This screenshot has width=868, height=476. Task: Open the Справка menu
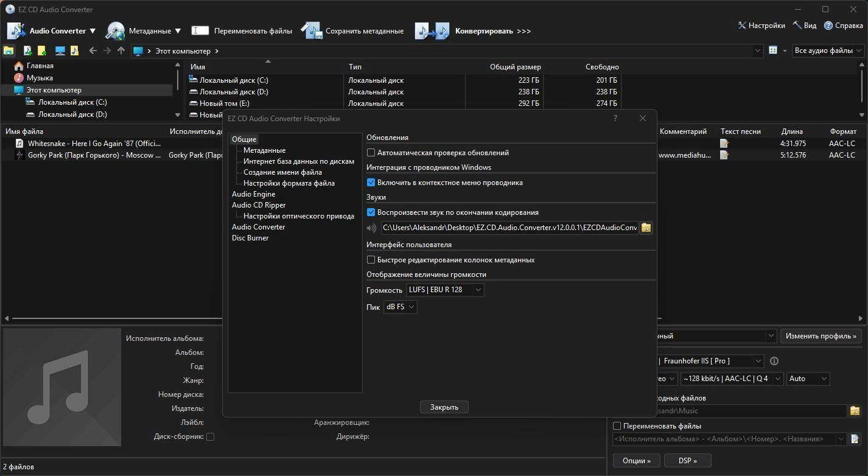(x=844, y=26)
